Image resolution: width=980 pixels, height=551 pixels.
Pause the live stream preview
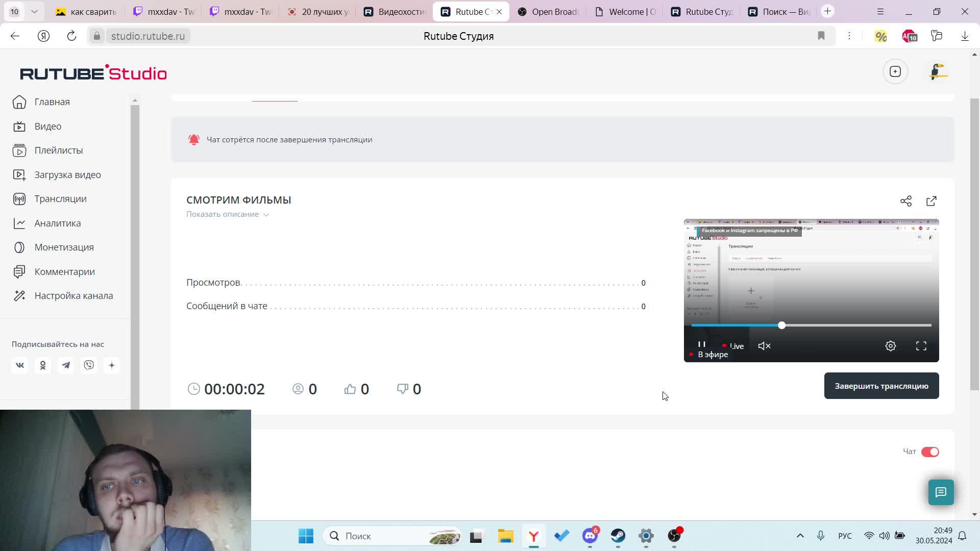(x=702, y=345)
